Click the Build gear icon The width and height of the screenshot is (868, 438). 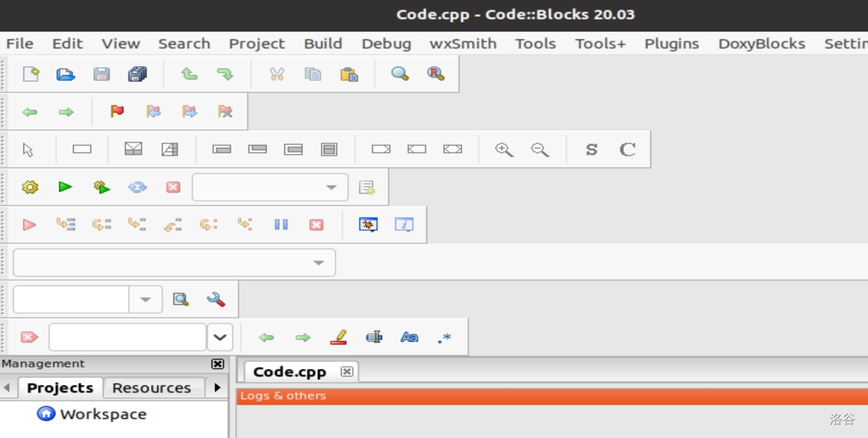[x=30, y=187]
